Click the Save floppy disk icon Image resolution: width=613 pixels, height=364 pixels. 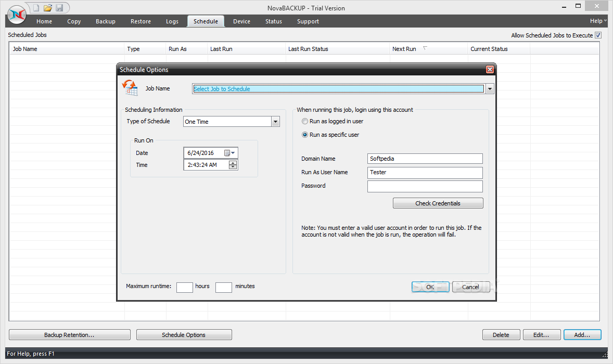pyautogui.click(x=59, y=8)
